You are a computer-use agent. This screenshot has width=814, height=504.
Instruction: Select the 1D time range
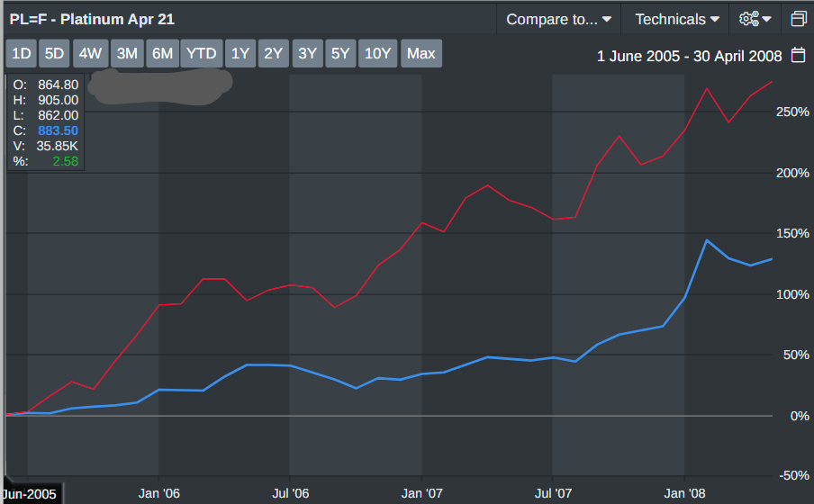(x=22, y=53)
